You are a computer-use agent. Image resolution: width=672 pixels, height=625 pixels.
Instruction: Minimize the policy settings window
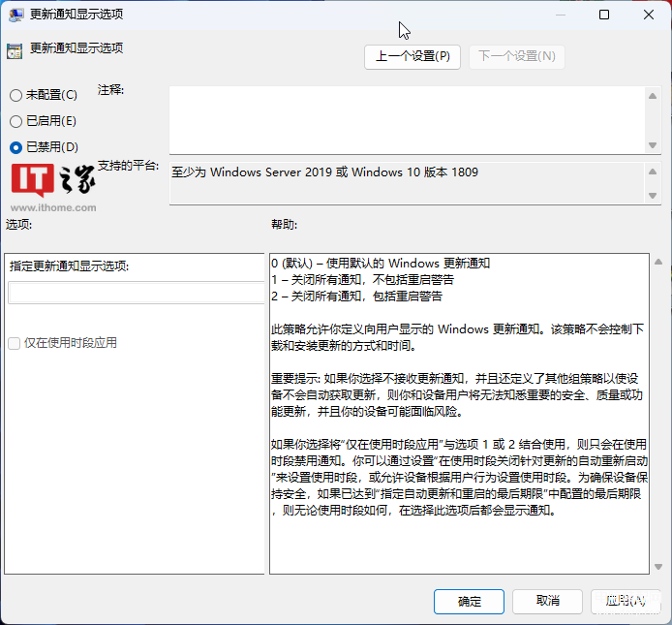[x=560, y=15]
